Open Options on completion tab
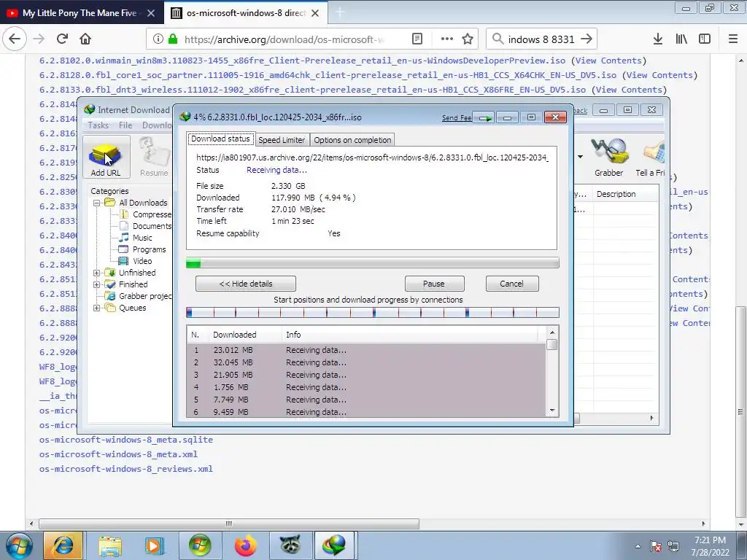747x560 pixels. (352, 140)
